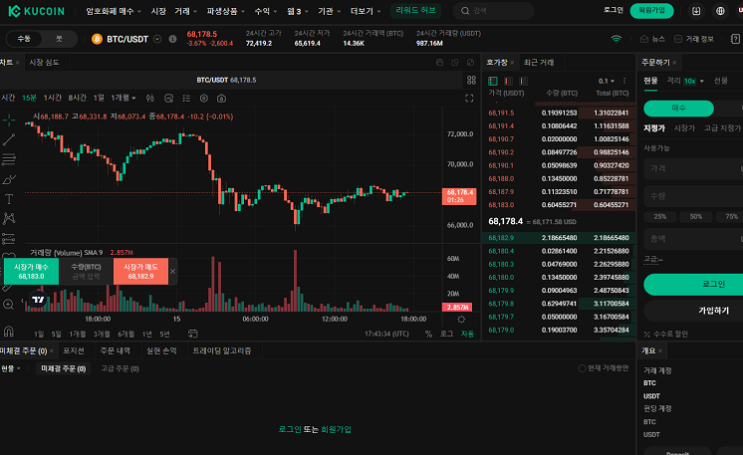This screenshot has height=455, width=743.
Task: Open chart indicators icon in chart toolbar
Action: pyautogui.click(x=169, y=98)
